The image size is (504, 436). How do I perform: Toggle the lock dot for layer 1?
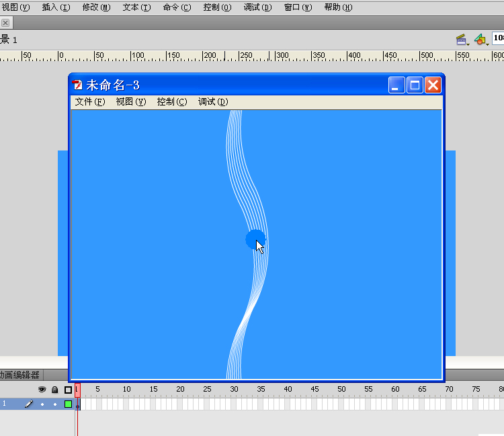pyautogui.click(x=55, y=404)
